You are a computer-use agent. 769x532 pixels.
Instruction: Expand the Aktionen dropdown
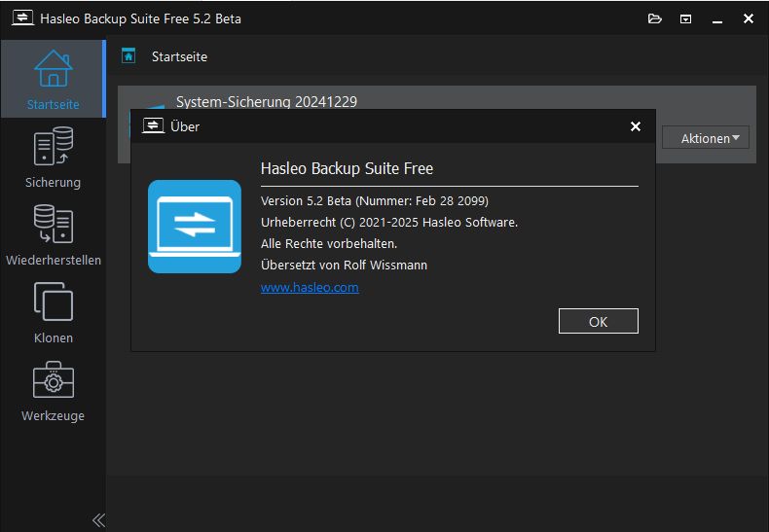706,138
